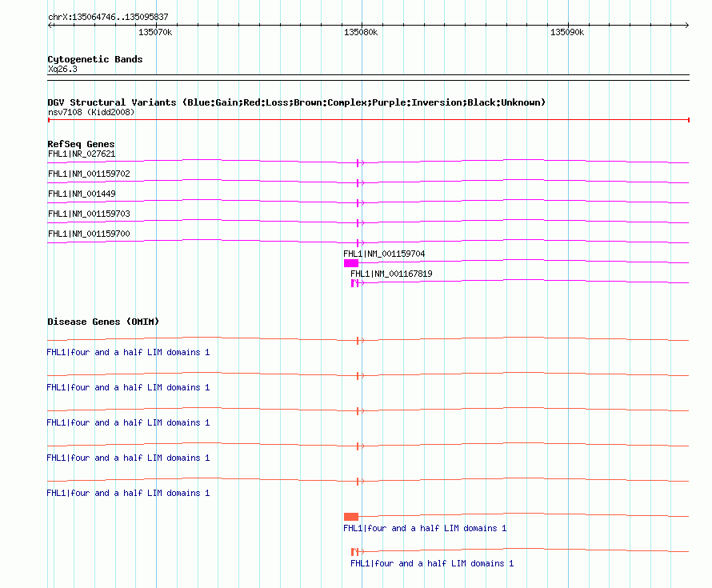Screen dimensions: 712x588
Task: Open FHL1|NM_001159703 transcript label
Action: click(89, 214)
